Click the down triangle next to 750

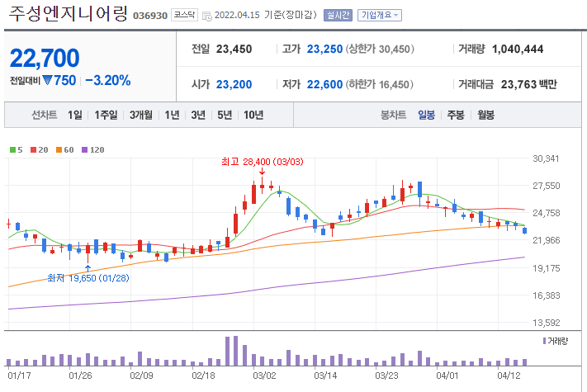pos(47,80)
